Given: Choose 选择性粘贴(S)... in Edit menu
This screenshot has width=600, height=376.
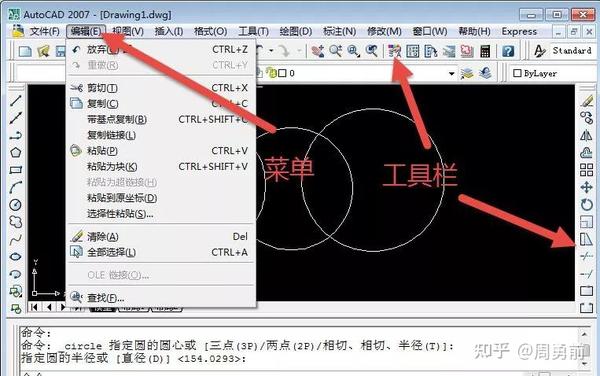Looking at the screenshot, I should coord(161,214).
